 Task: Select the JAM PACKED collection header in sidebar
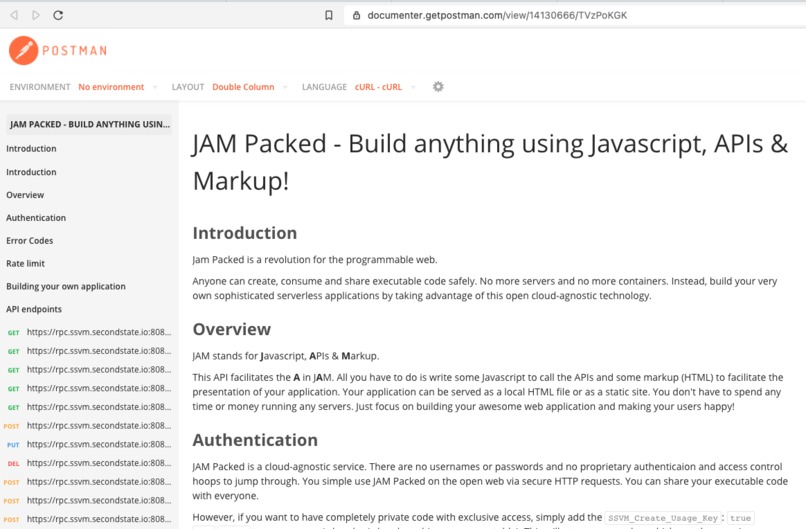pos(89,124)
